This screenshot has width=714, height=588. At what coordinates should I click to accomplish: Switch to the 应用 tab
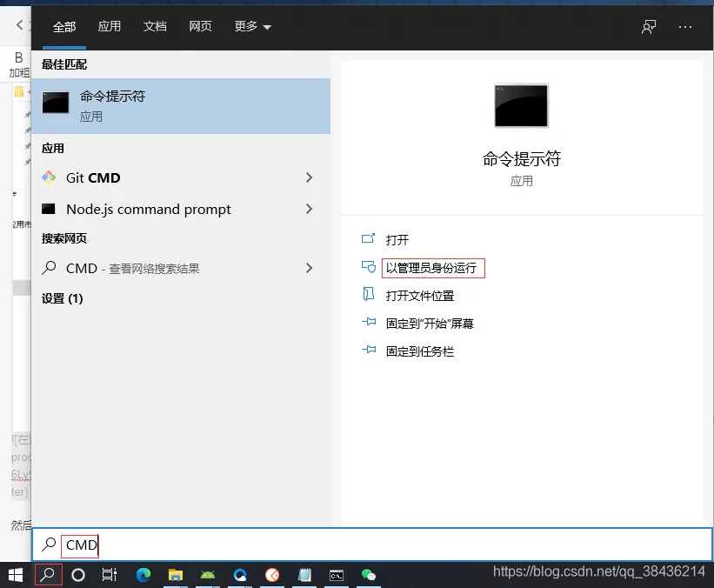110,26
